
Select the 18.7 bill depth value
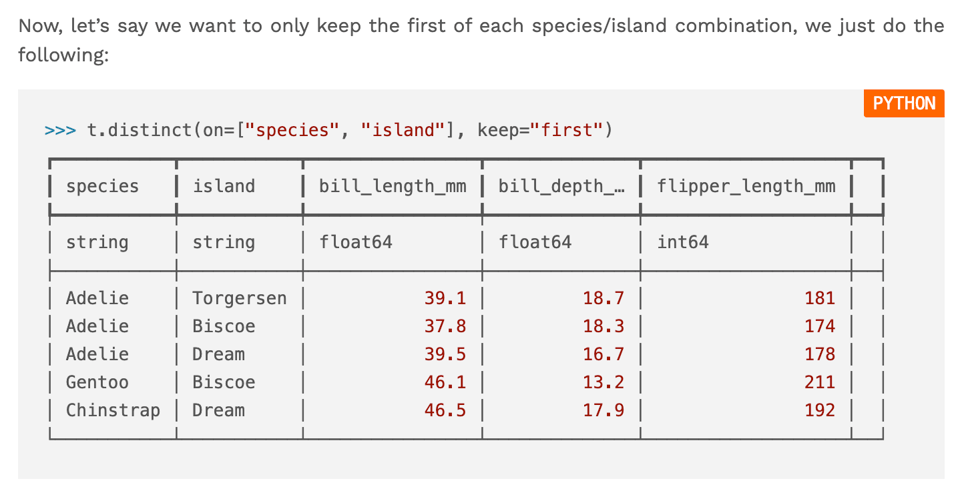pyautogui.click(x=603, y=298)
